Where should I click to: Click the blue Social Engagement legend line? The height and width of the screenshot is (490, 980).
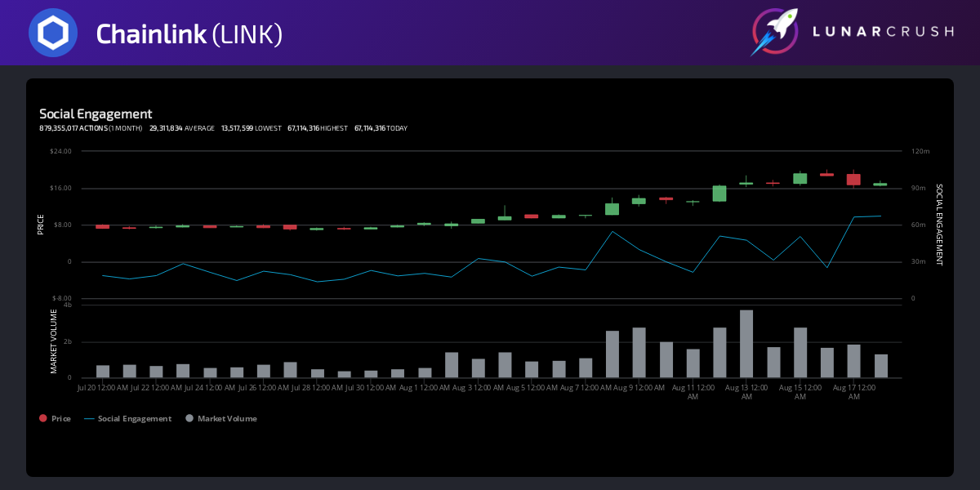88,418
